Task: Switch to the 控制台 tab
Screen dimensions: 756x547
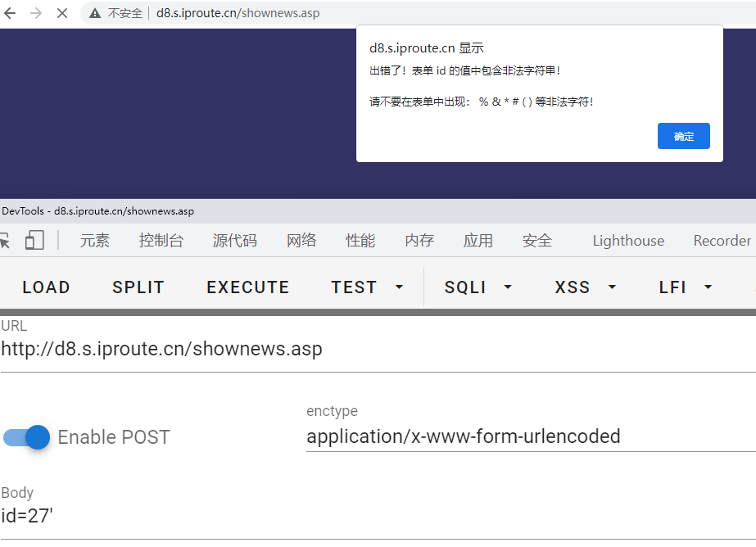Action: 161,241
